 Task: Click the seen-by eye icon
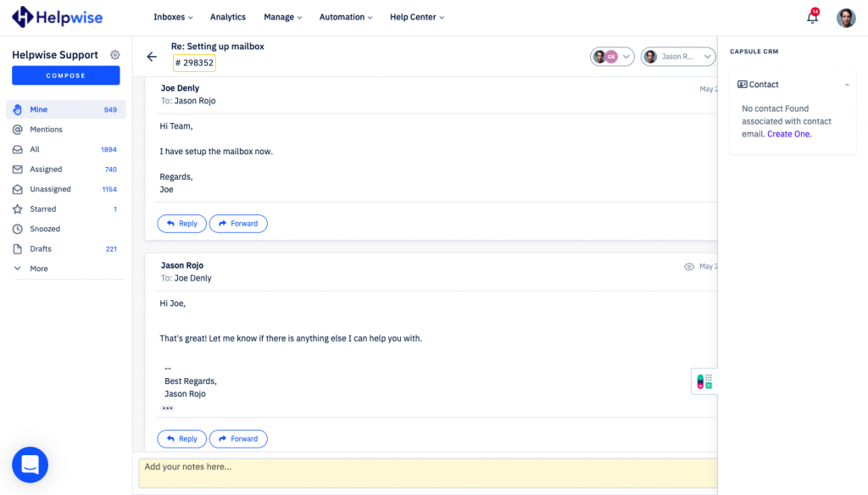coord(689,266)
